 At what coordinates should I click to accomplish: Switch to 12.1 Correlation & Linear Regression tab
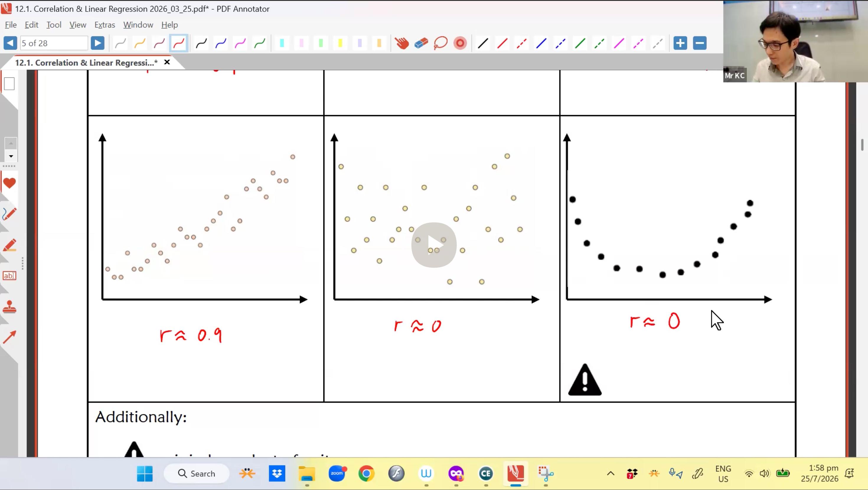click(86, 63)
